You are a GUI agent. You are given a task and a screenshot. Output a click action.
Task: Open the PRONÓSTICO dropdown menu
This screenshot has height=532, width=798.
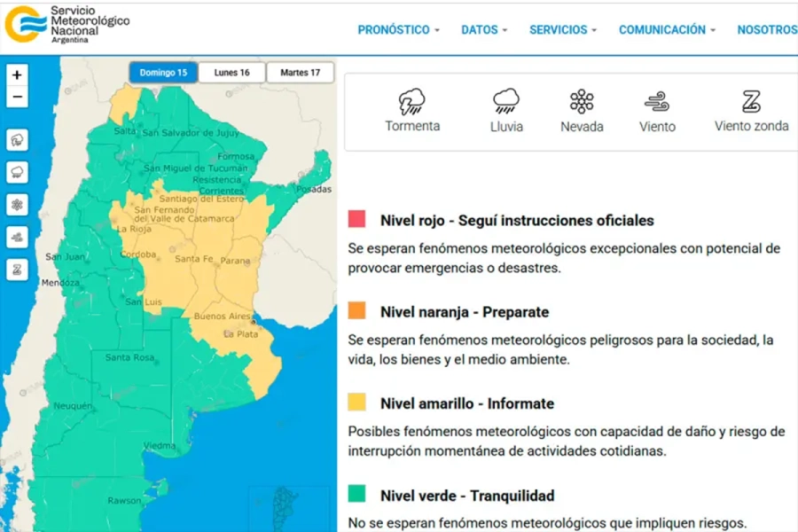tap(398, 29)
